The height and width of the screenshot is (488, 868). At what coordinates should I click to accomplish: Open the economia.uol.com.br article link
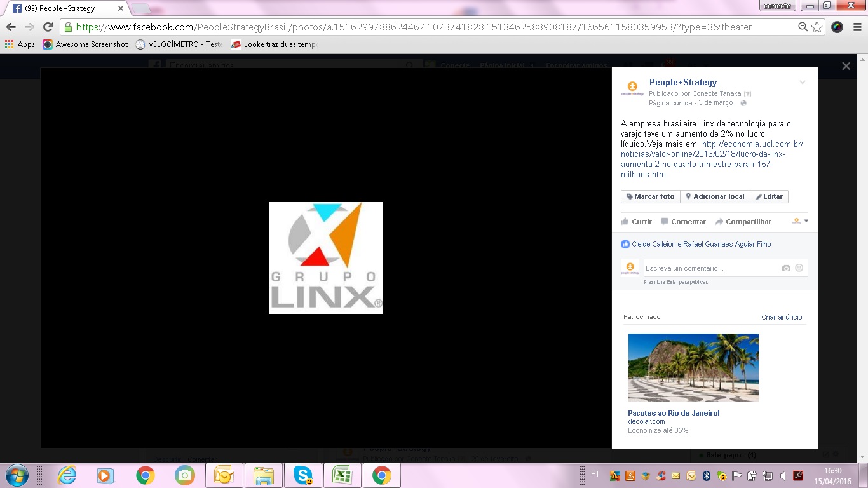(712, 159)
